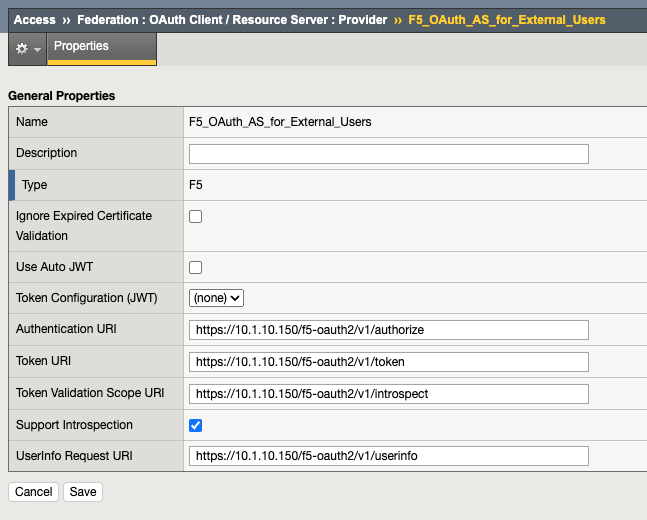Click the Token Validation Scope URI field
The width and height of the screenshot is (647, 520).
(x=388, y=394)
